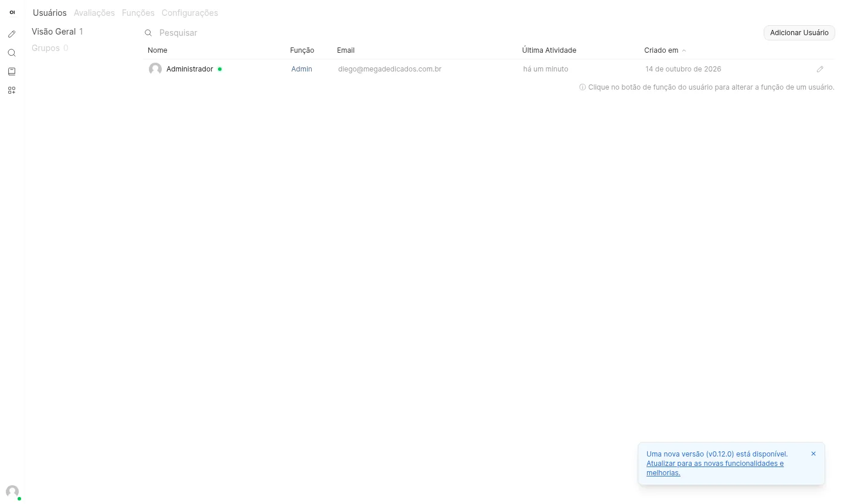Open search from the left sidebar icon

[x=12, y=53]
